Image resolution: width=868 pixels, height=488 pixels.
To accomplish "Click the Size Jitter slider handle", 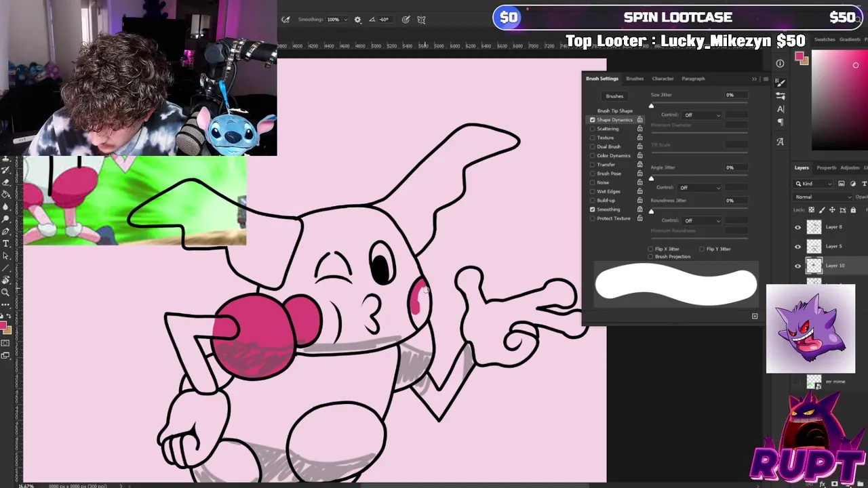I will (651, 106).
